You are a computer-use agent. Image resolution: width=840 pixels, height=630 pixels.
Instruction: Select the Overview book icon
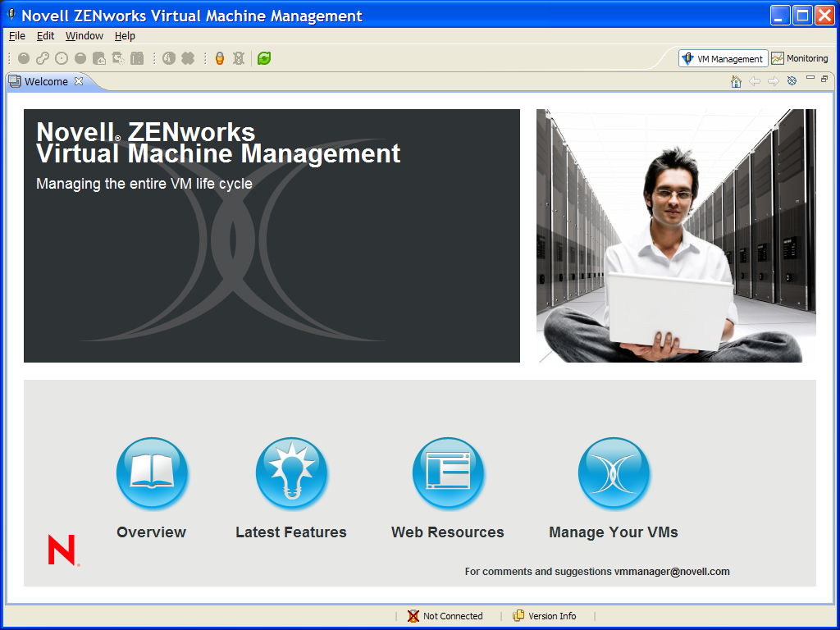152,472
